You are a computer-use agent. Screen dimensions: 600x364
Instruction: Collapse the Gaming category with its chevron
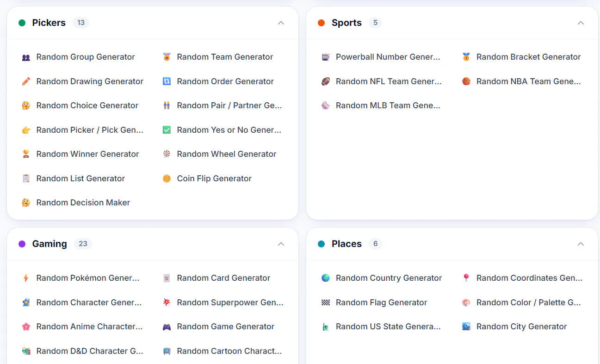tap(281, 244)
